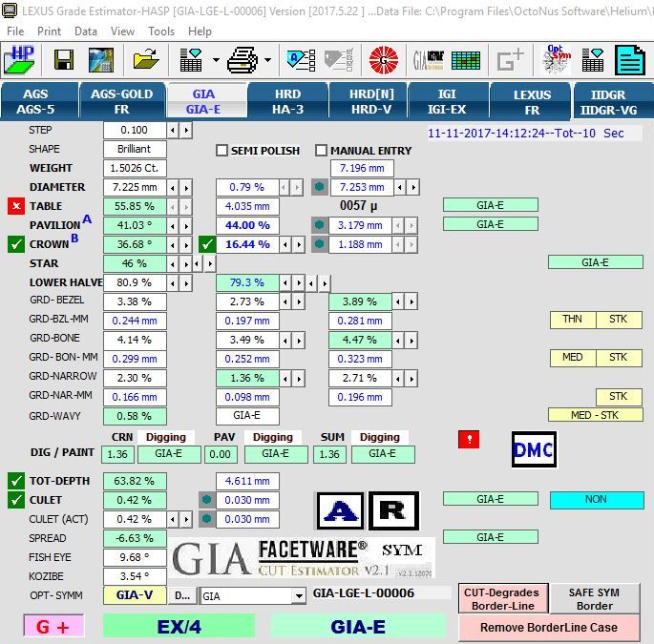
Task: Click the diamond checklist options icon
Action: point(301,59)
